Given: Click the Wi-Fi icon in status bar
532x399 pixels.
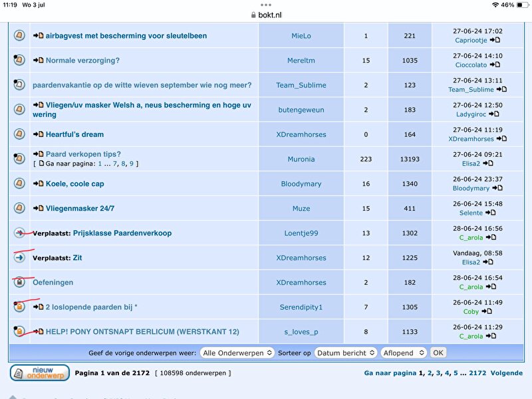Looking at the screenshot, I should (x=495, y=5).
